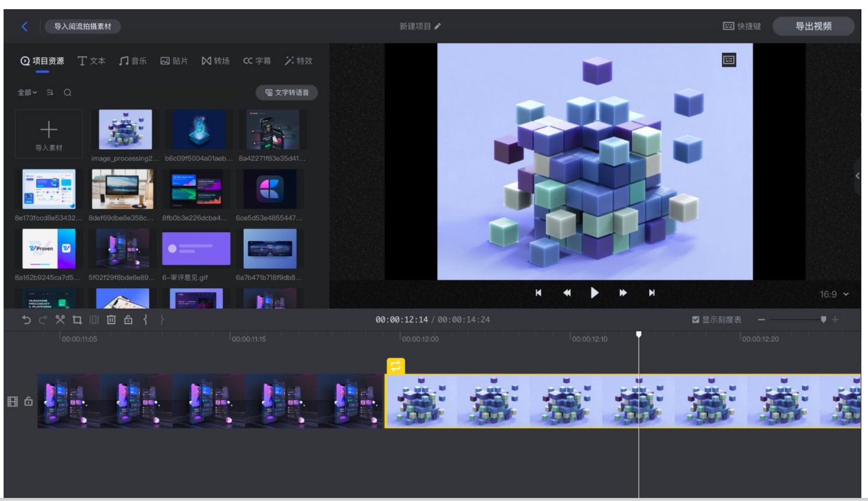The width and height of the screenshot is (868, 501).
Task: Click the 00:00:12:00 ruler mark
Action: coord(420,339)
